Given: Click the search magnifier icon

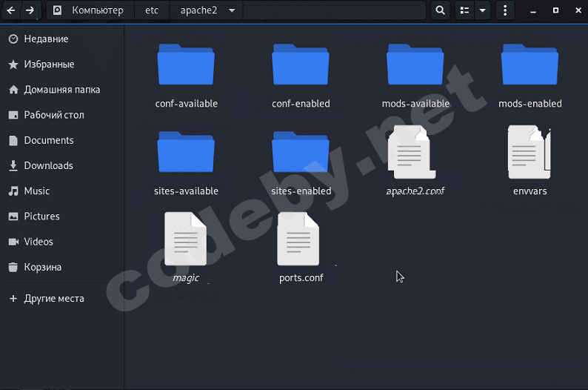Looking at the screenshot, I should click(x=440, y=10).
